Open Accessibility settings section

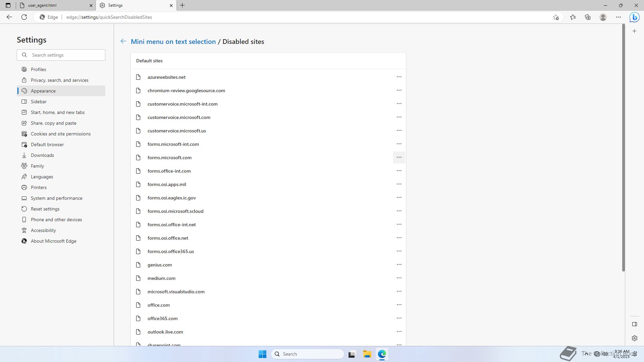click(61, 230)
